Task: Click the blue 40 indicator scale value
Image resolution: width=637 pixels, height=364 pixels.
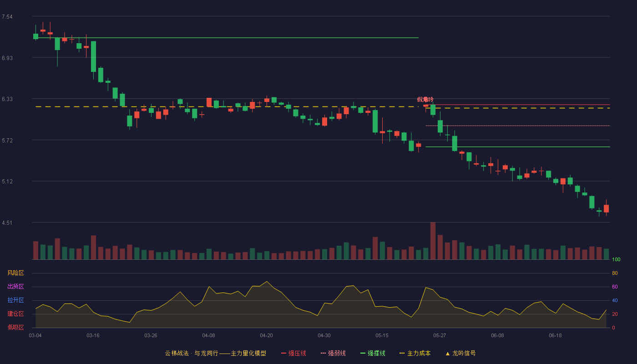Action: [615, 301]
